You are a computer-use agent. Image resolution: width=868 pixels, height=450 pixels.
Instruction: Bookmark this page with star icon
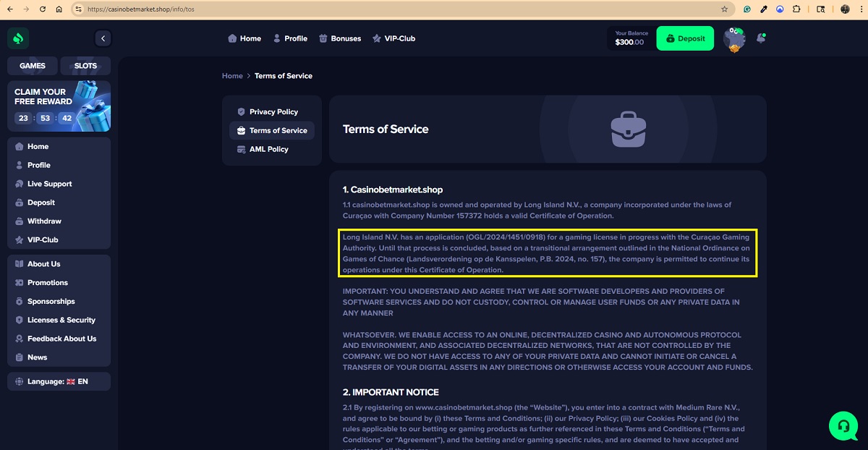pyautogui.click(x=724, y=9)
